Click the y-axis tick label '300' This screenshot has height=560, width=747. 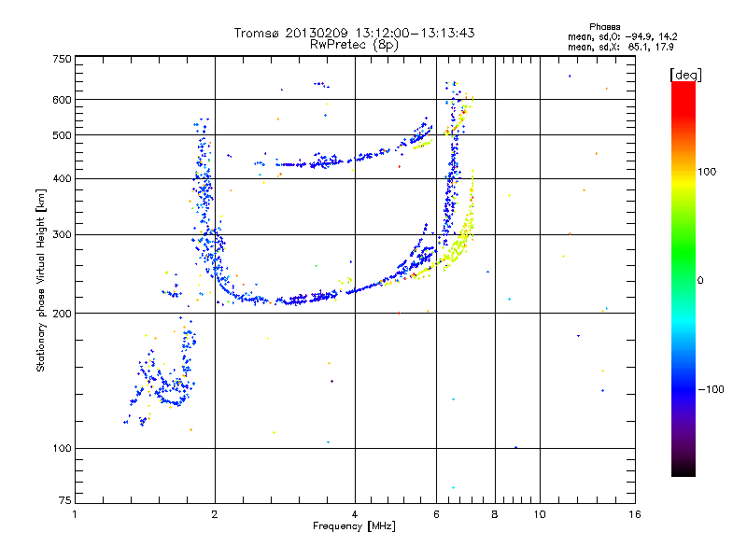click(62, 235)
